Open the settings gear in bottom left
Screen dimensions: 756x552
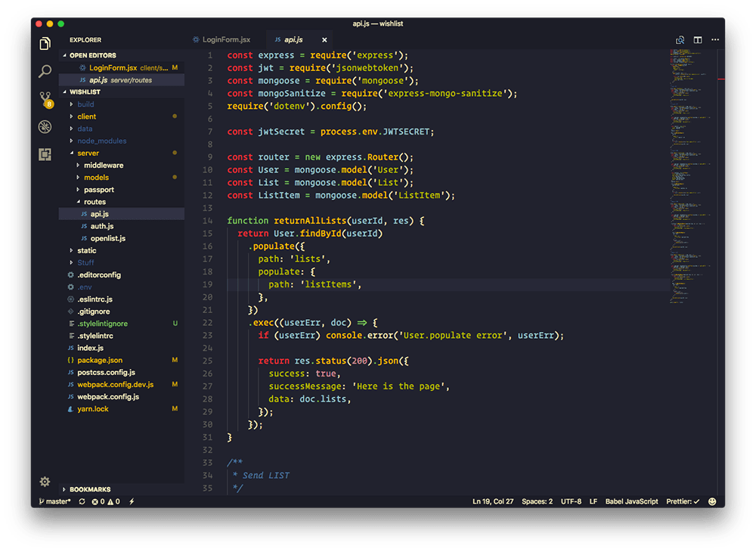[45, 482]
